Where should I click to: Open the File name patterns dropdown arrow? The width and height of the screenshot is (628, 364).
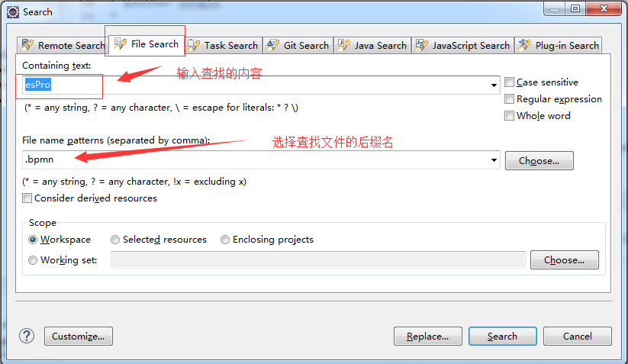click(494, 160)
